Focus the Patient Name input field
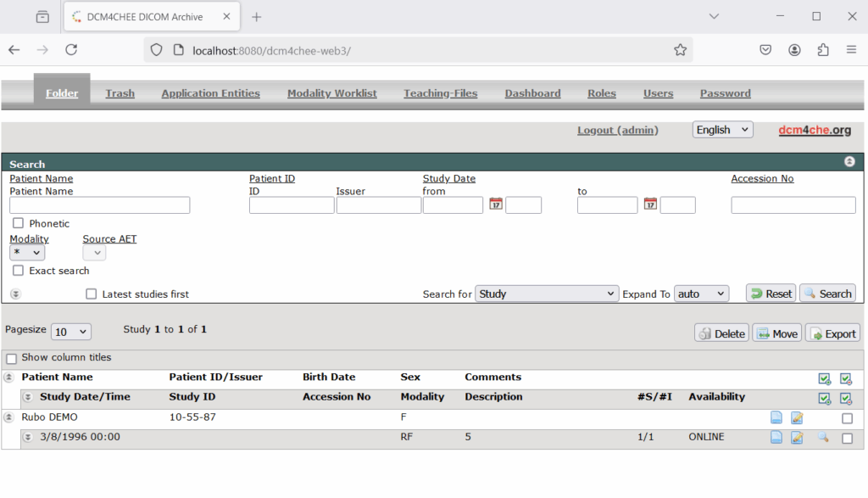The height and width of the screenshot is (498, 868). (100, 205)
